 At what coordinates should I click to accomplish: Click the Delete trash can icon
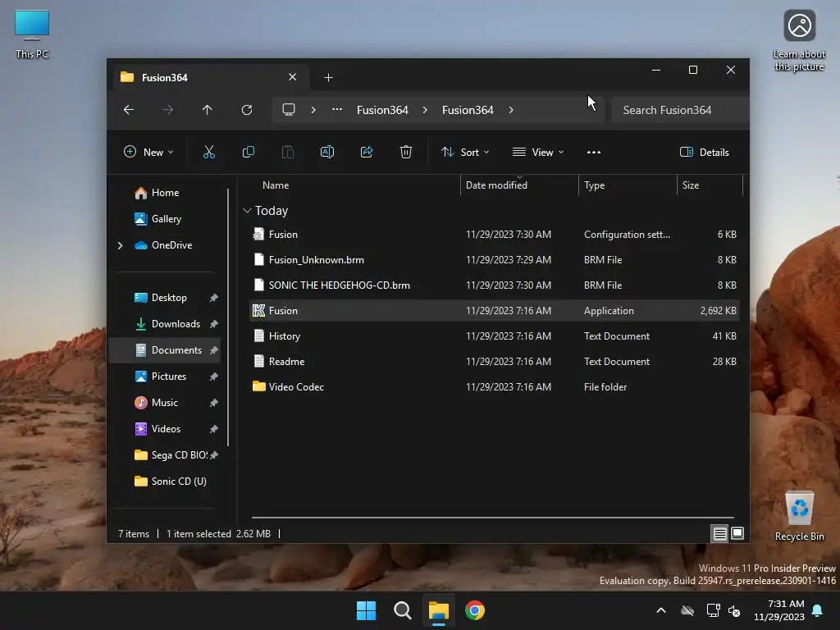406,152
